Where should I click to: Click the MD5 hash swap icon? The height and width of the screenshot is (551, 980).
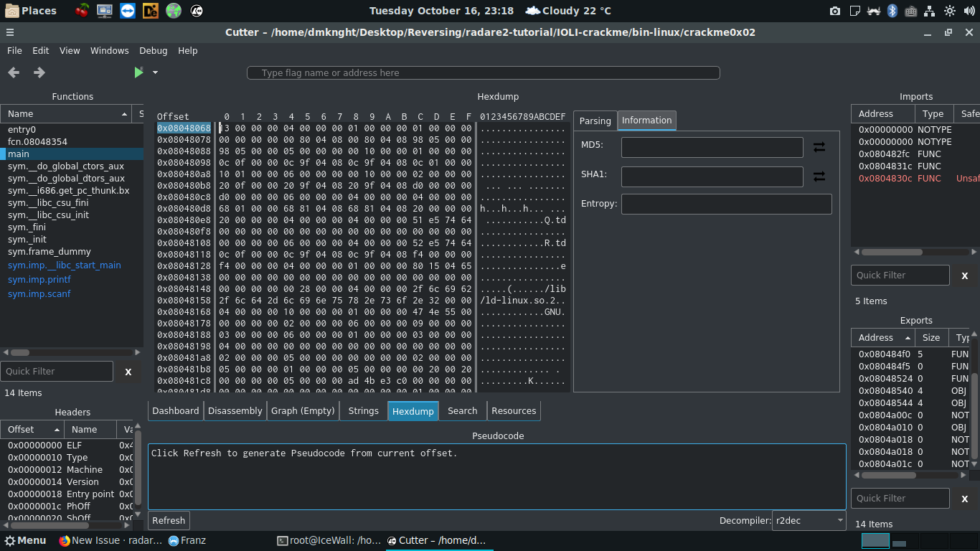click(819, 147)
